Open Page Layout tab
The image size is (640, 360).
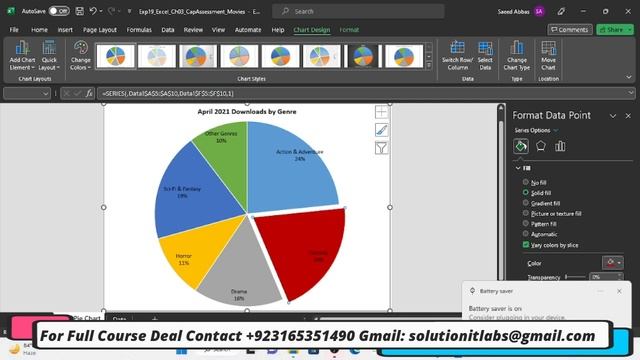[x=100, y=30]
